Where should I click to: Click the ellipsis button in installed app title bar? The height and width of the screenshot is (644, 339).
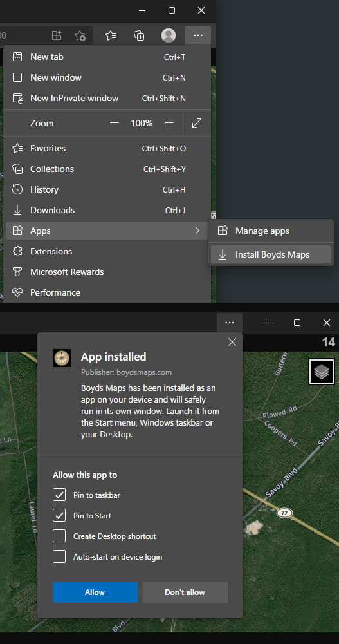pyautogui.click(x=230, y=323)
